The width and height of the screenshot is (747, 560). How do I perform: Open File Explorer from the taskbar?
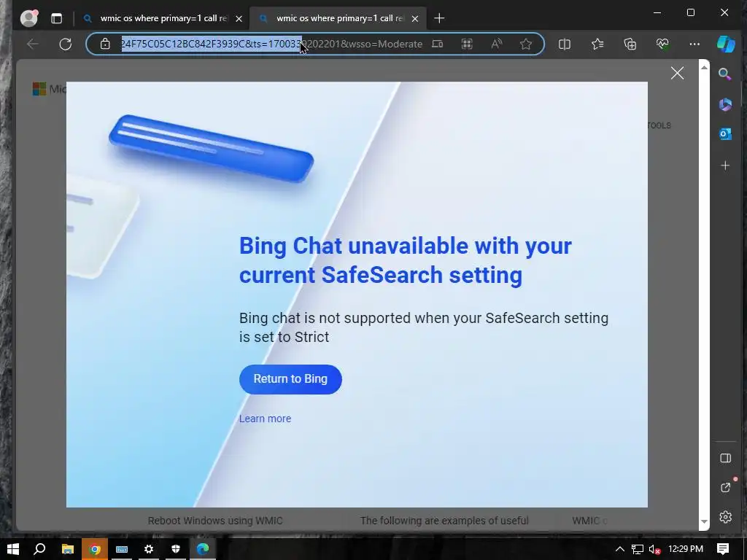click(x=68, y=549)
